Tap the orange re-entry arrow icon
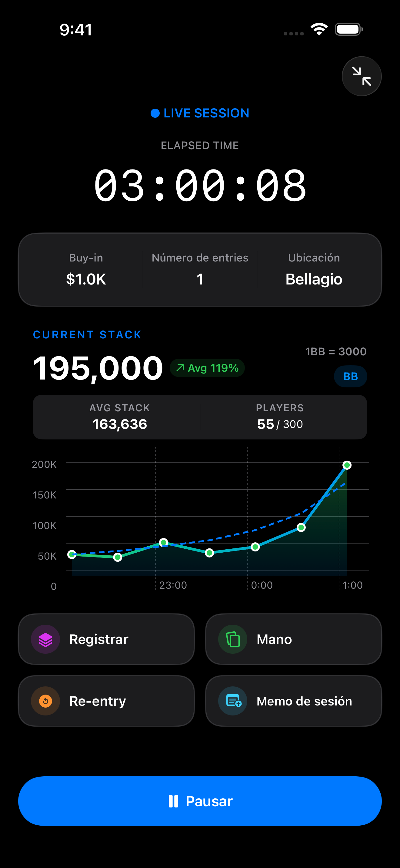 [45, 701]
